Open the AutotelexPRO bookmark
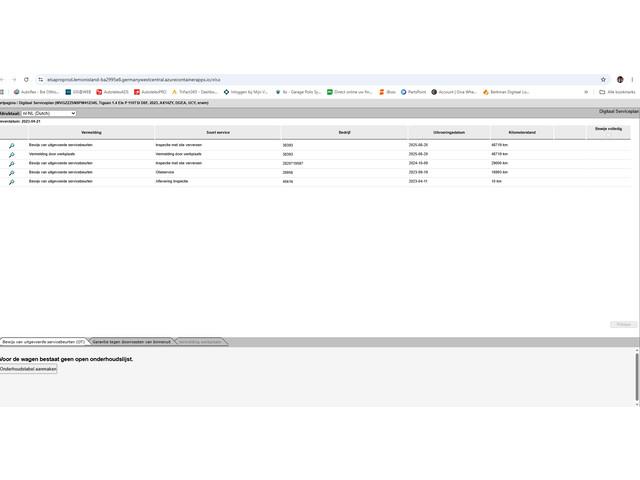This screenshot has height=480, width=640. pos(150,92)
